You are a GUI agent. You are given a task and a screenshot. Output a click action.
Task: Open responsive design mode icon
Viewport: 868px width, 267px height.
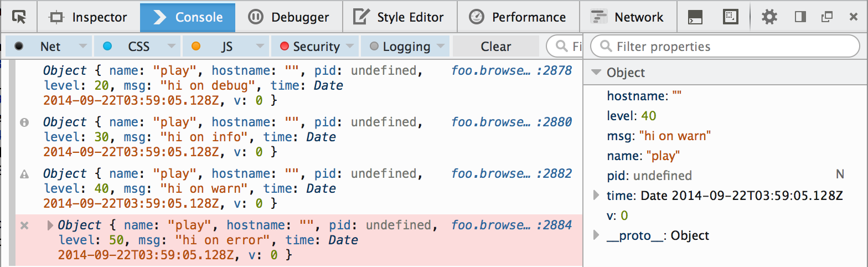pyautogui.click(x=731, y=17)
